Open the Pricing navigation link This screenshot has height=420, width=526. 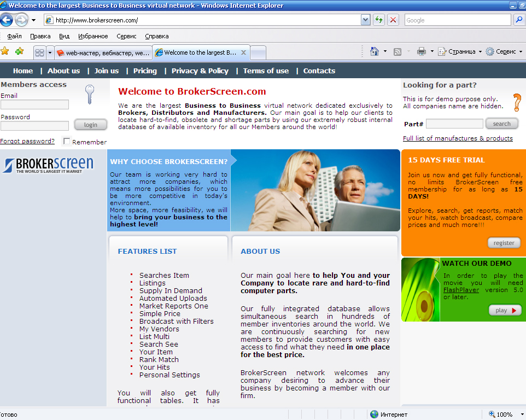[x=145, y=71]
